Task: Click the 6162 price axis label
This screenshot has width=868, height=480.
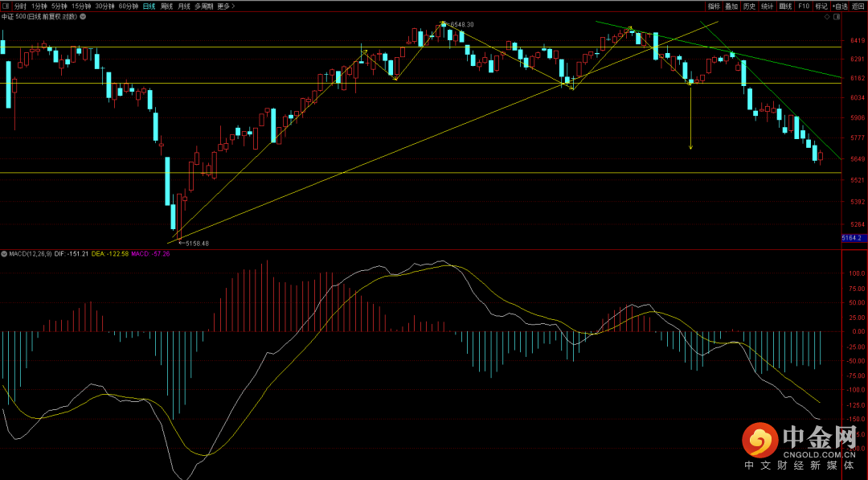Action: 858,79
